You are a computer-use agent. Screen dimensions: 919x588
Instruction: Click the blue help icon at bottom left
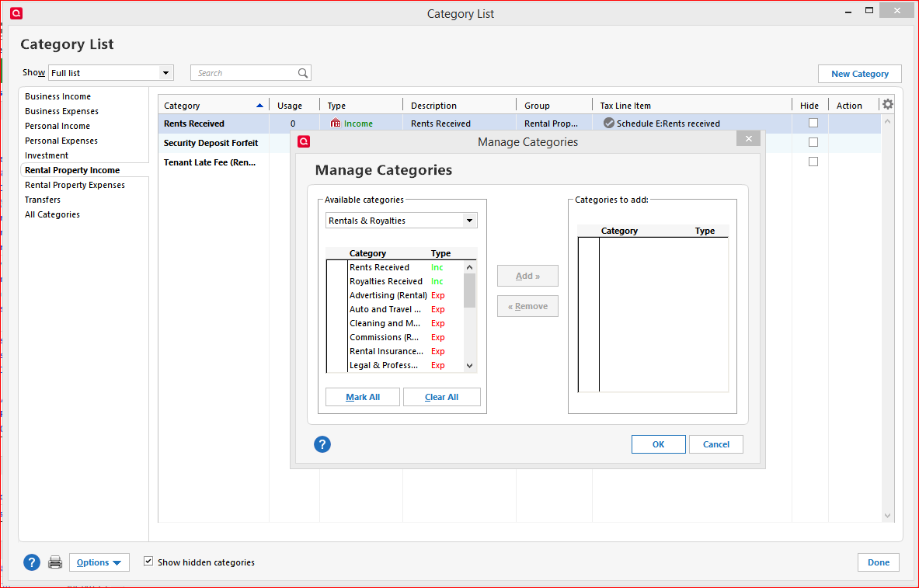[31, 562]
